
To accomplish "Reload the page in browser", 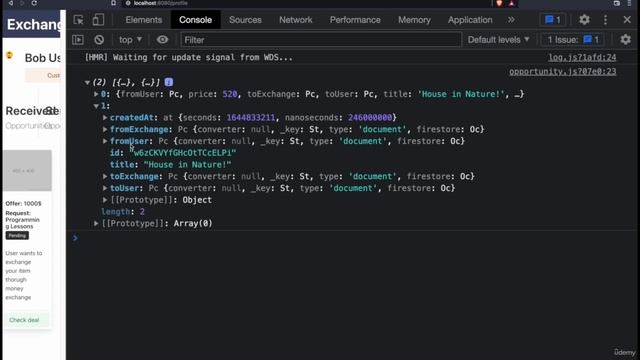I will coord(34,3).
